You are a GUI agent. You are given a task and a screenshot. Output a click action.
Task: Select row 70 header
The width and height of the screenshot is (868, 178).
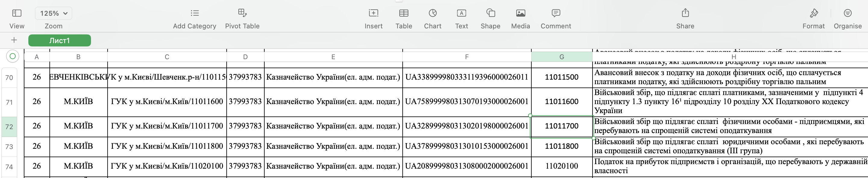coord(9,78)
